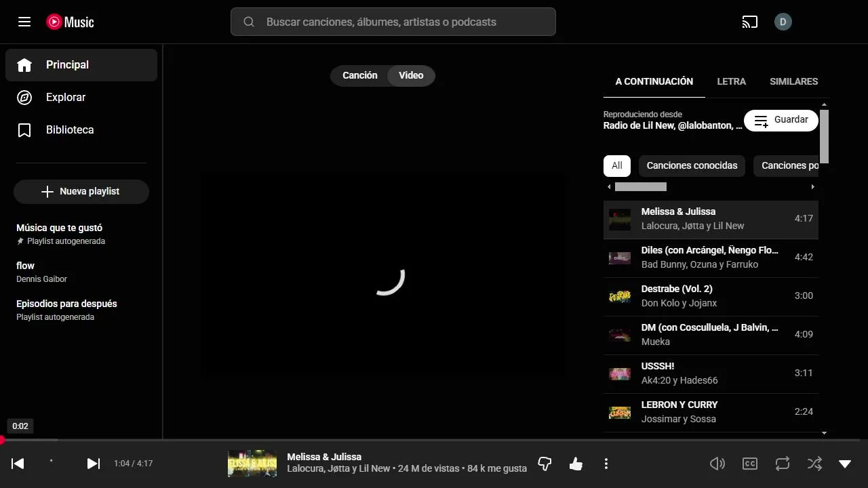Skip to next track

pyautogui.click(x=94, y=464)
